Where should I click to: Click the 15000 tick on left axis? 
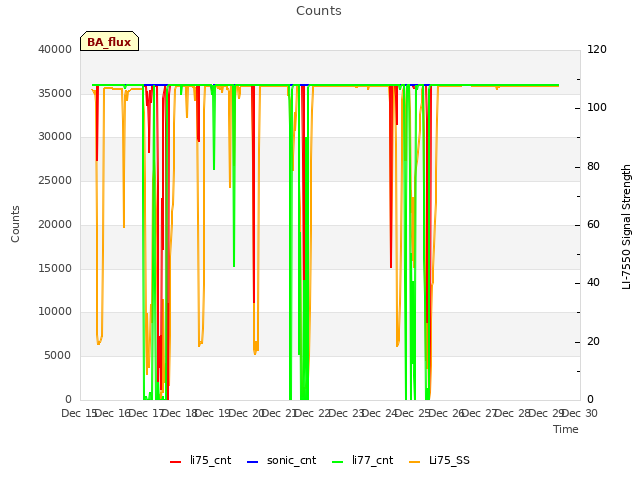coord(55,268)
